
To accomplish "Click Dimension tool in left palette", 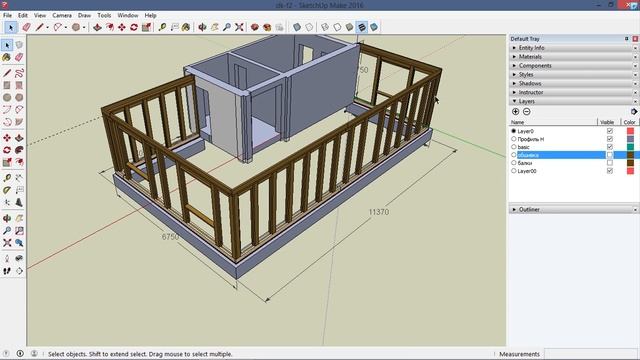I will point(19,178).
